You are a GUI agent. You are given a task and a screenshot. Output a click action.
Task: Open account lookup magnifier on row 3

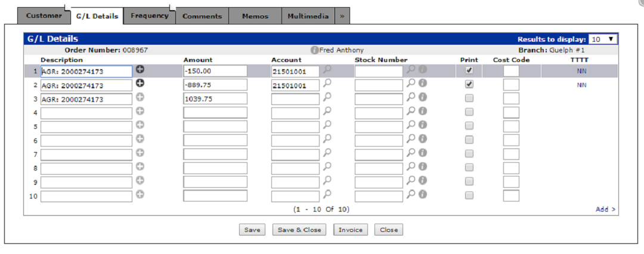[327, 97]
